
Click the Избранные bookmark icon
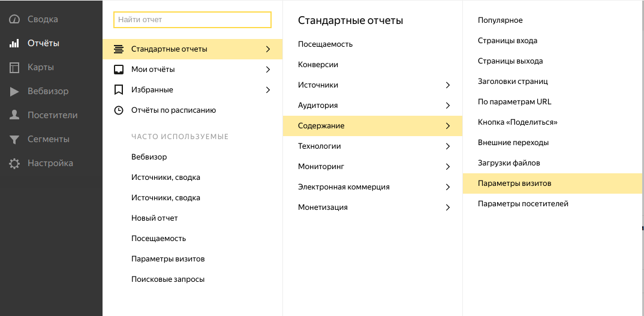(x=119, y=90)
